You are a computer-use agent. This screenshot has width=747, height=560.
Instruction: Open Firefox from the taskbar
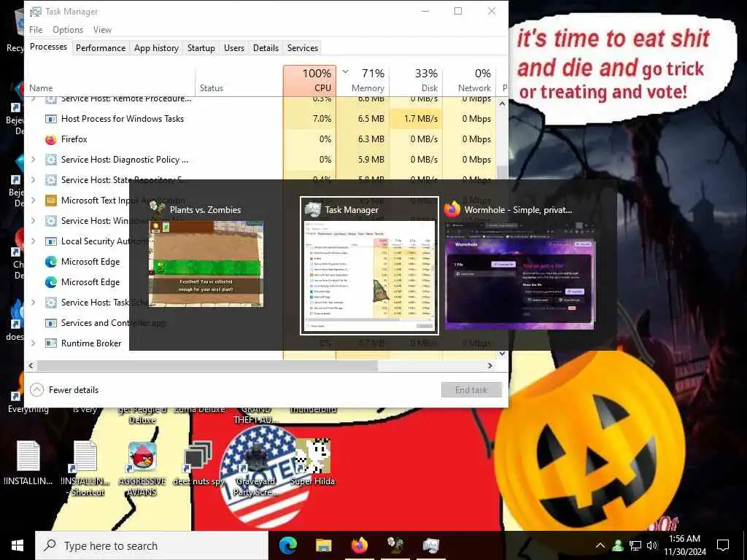point(360,545)
